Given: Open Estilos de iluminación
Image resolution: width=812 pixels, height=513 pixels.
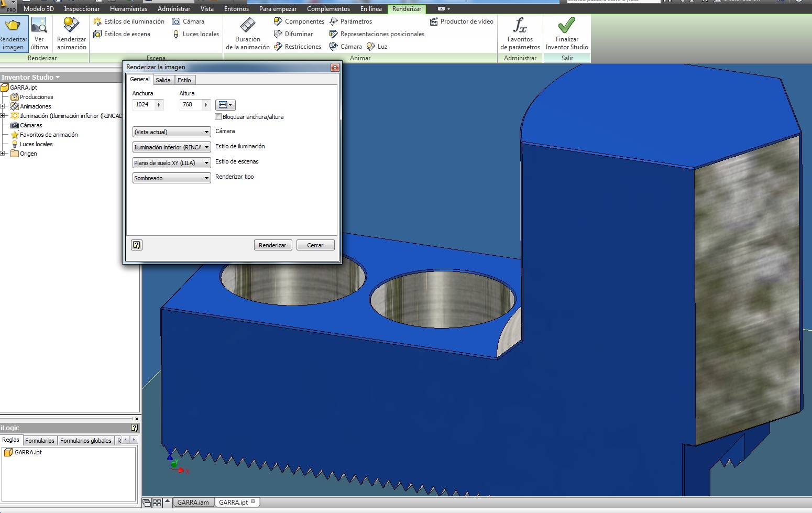Looking at the screenshot, I should pos(129,21).
